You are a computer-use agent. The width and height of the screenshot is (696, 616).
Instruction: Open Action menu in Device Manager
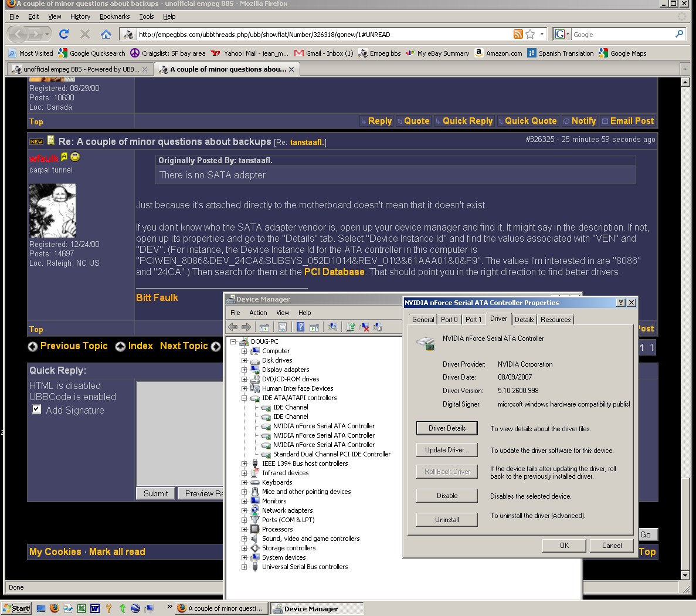point(258,313)
